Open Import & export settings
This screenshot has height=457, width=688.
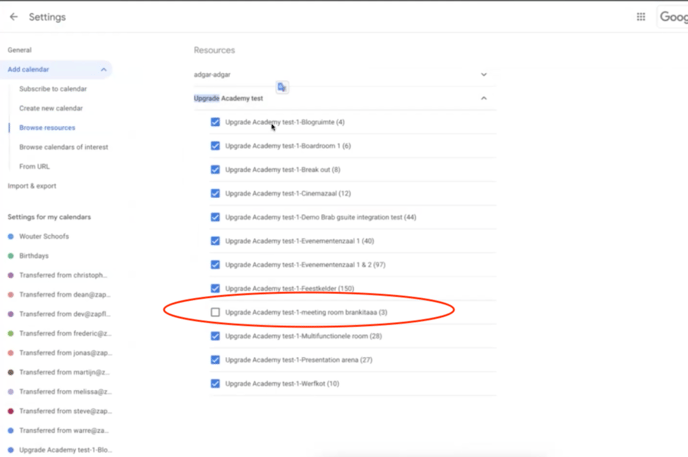[32, 186]
